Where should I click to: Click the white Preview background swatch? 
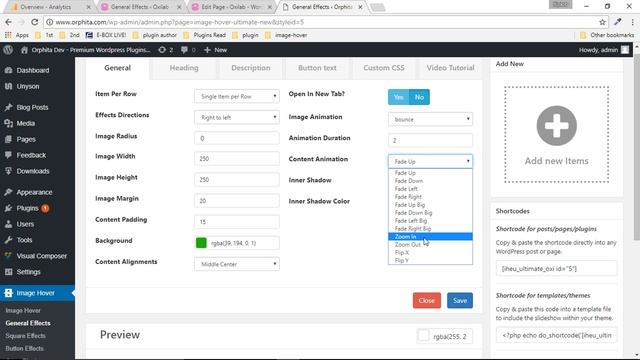click(x=424, y=336)
